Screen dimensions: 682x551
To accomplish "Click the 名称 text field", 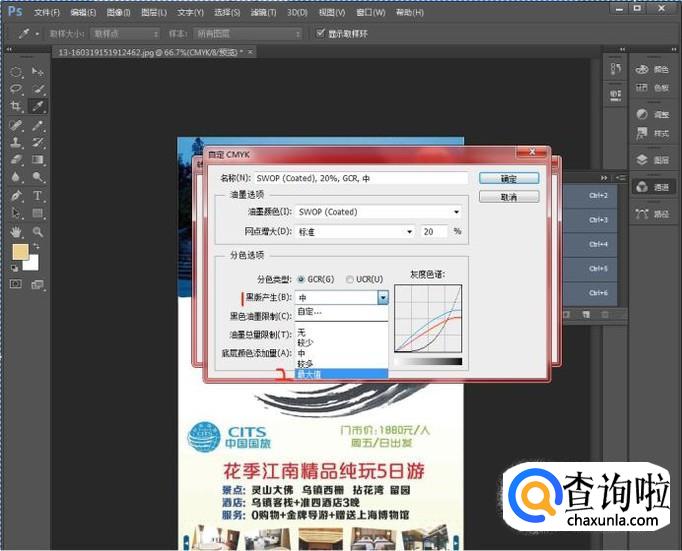I will tap(360, 178).
